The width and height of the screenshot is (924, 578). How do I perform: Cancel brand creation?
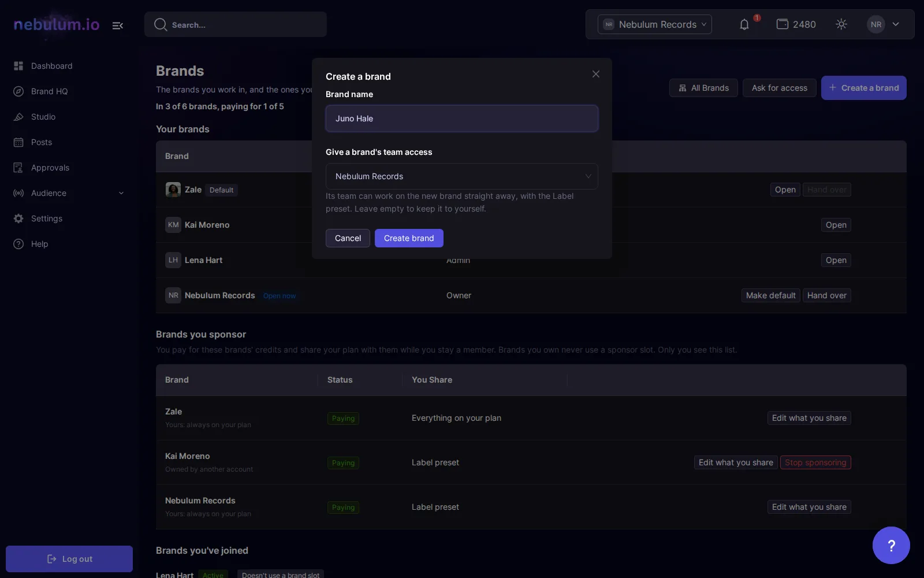[x=348, y=238]
